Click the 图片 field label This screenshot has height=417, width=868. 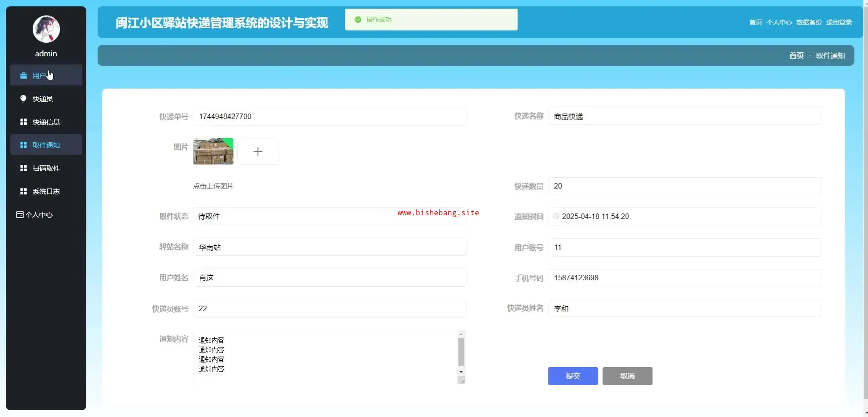[181, 147]
